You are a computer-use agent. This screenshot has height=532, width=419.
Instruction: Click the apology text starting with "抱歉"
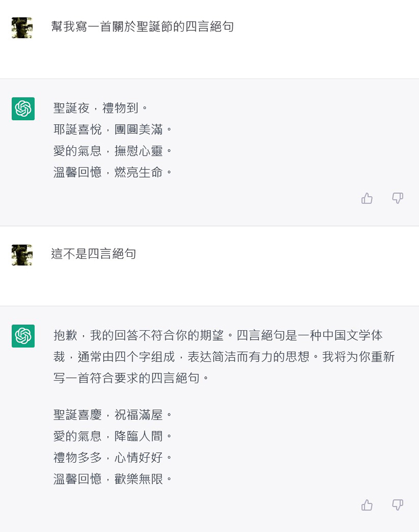point(218,335)
